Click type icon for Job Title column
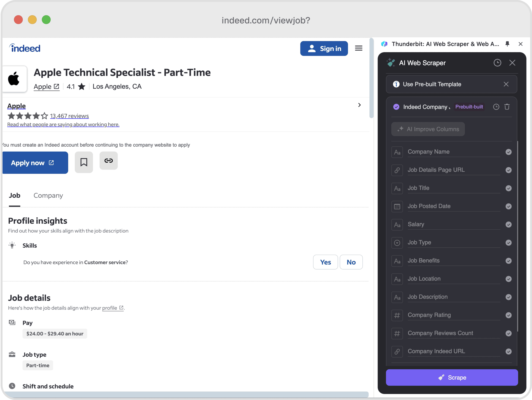This screenshot has height=400, width=532. click(x=397, y=188)
